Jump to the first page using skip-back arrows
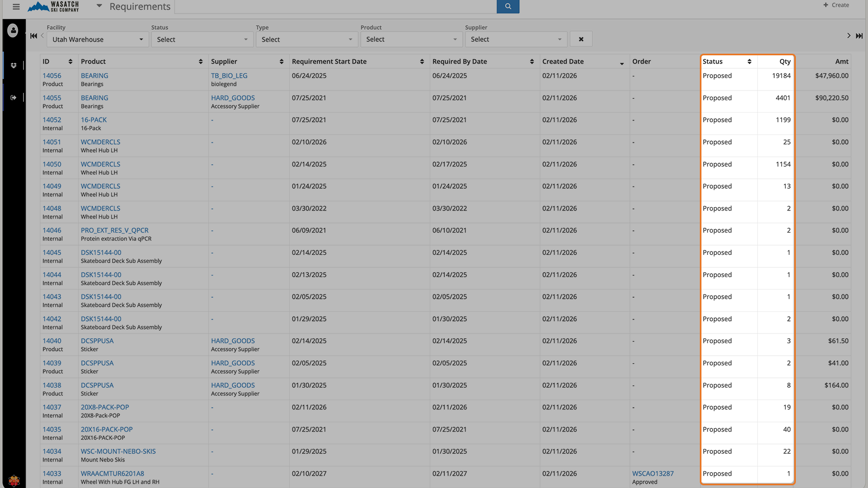868x488 pixels. pos(33,35)
